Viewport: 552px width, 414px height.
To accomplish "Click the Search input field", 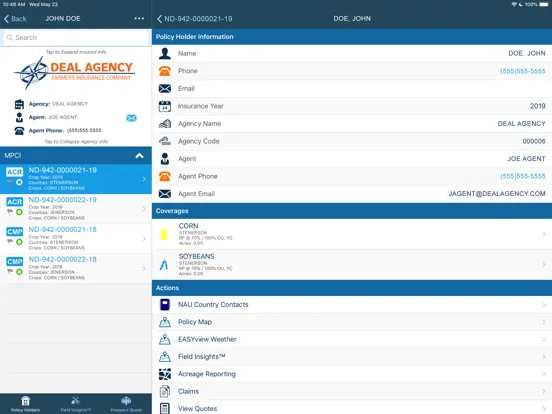I will tap(76, 38).
